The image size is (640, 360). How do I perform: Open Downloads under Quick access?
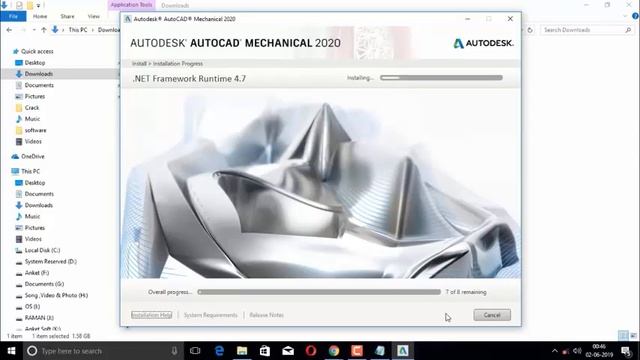[x=38, y=74]
